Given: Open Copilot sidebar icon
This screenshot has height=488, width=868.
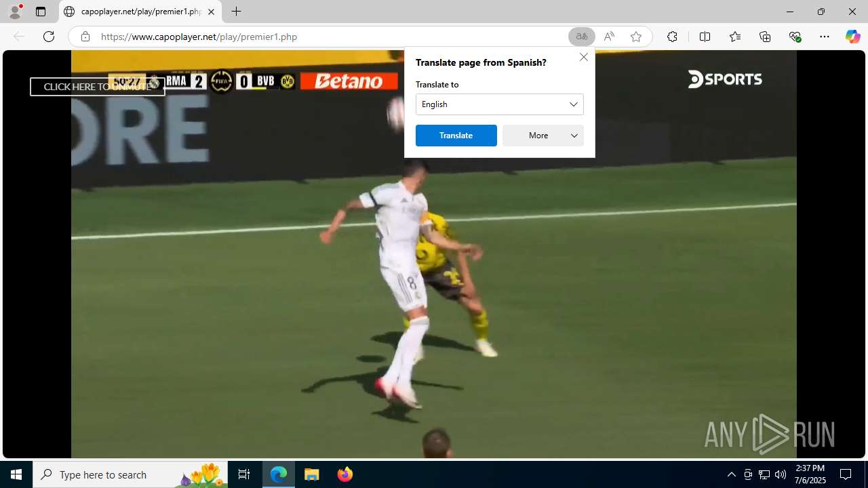Looking at the screenshot, I should (x=852, y=37).
